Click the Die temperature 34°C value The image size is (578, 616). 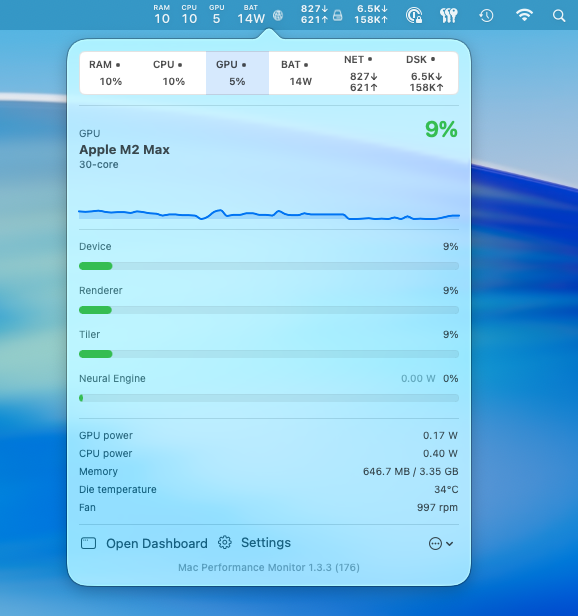446,490
